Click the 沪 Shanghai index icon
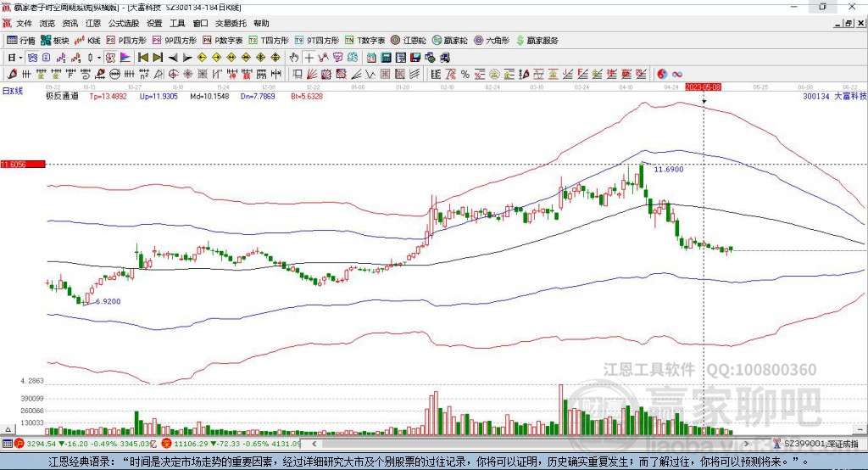868x470 pixels. click(19, 444)
